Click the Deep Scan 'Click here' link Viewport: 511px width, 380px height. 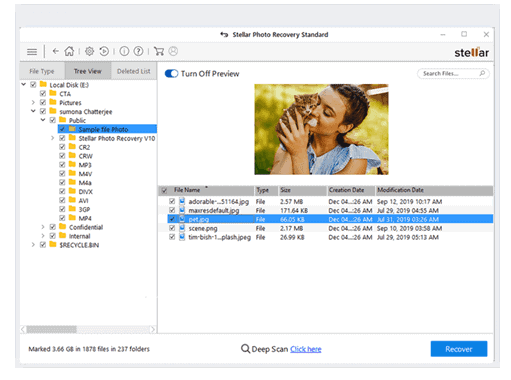tap(306, 349)
